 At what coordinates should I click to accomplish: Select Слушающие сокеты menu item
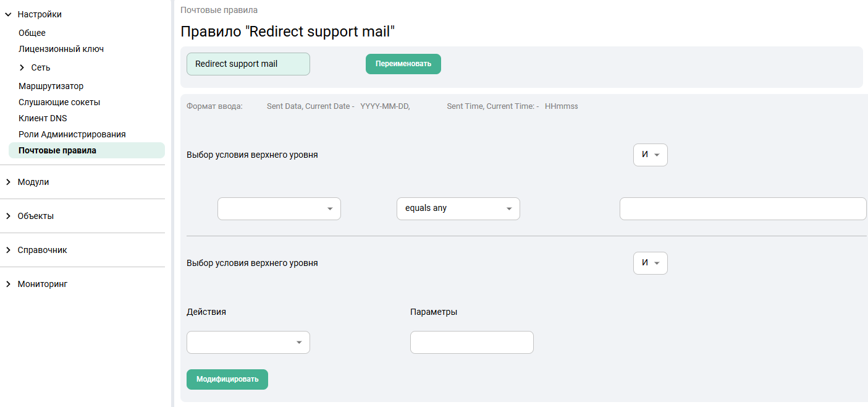[59, 102]
